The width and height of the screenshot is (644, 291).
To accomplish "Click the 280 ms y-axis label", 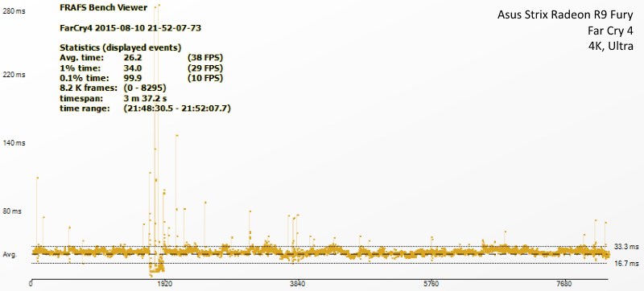I will (x=14, y=11).
